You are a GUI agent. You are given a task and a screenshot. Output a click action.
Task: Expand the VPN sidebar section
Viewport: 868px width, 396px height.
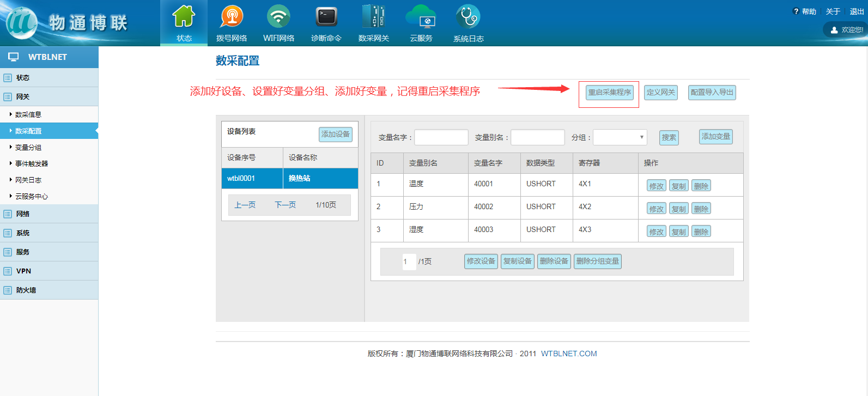(x=49, y=271)
